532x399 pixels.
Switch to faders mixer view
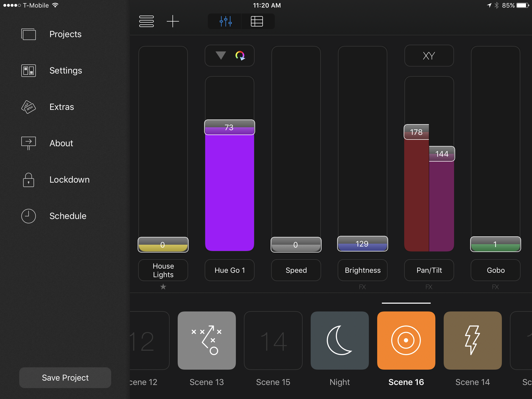coord(225,21)
